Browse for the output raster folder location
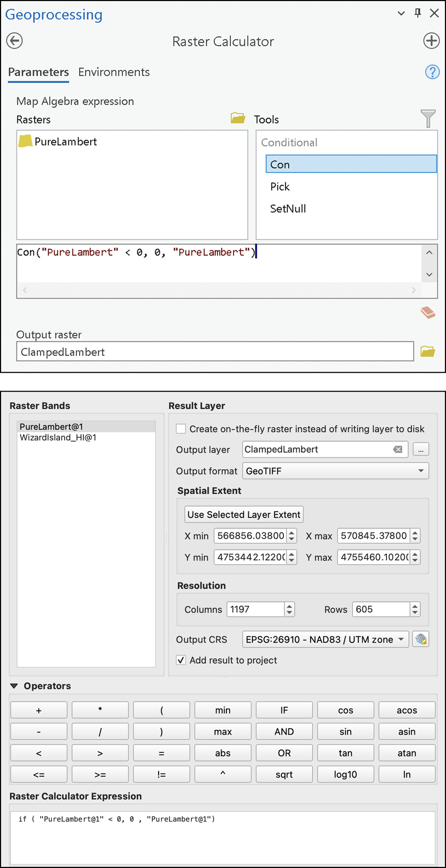This screenshot has width=446, height=868. 428,351
